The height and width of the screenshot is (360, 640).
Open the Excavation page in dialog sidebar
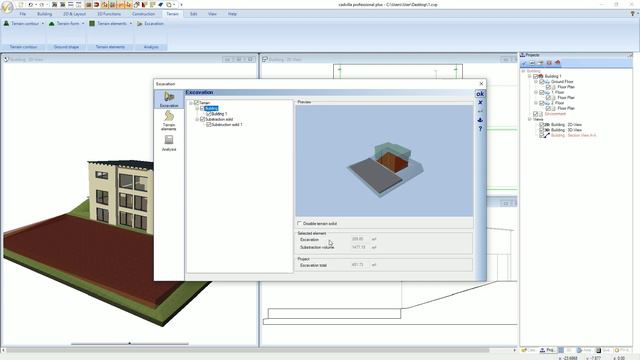pyautogui.click(x=169, y=99)
